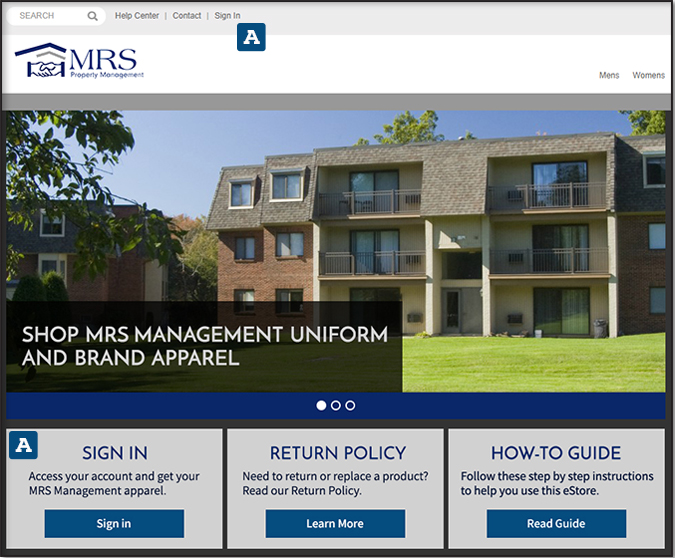
Task: Open the Mens menu
Action: [x=609, y=75]
